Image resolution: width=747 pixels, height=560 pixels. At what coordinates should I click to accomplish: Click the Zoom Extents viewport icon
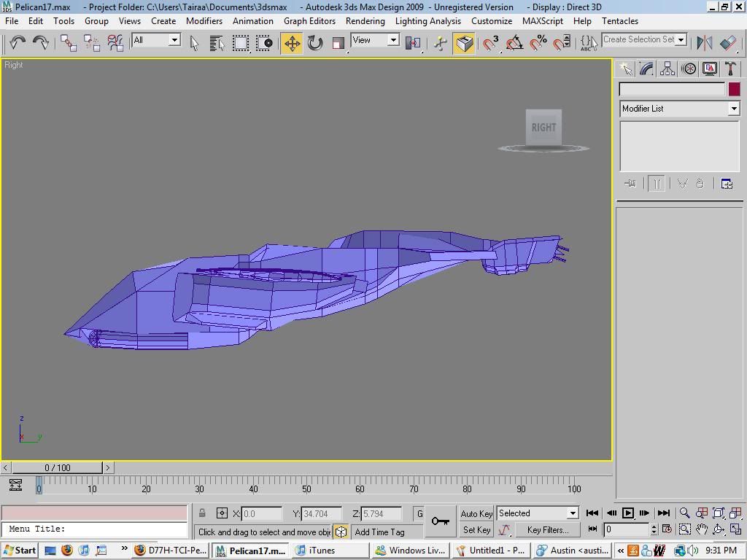point(719,513)
